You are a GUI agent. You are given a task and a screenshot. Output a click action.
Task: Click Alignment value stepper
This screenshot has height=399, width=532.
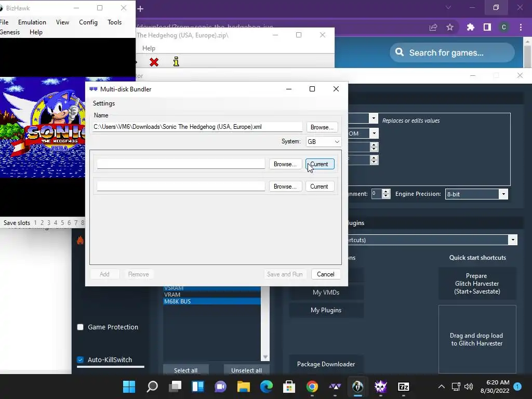[x=385, y=194]
